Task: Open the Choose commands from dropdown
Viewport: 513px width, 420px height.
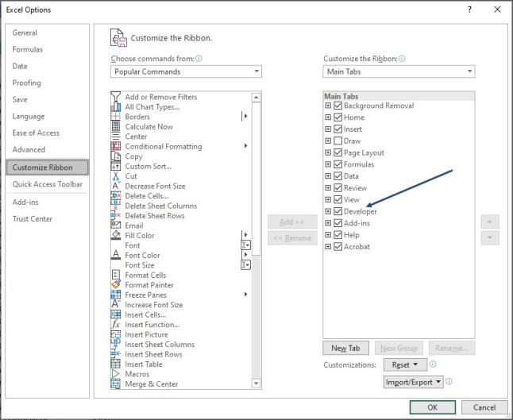Action: point(186,71)
